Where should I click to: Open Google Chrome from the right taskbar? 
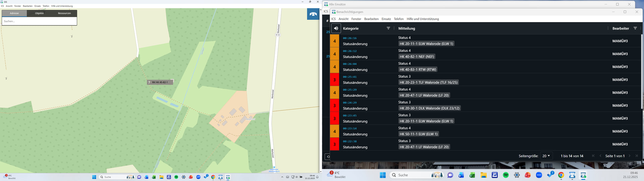click(561, 175)
